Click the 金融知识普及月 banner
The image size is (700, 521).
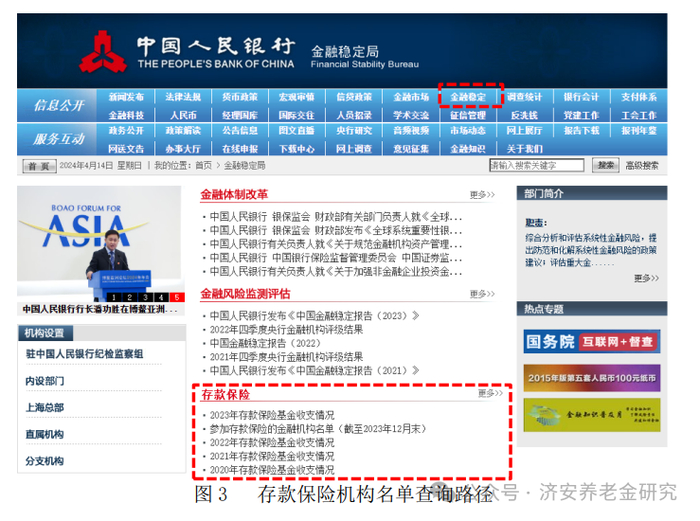(592, 415)
